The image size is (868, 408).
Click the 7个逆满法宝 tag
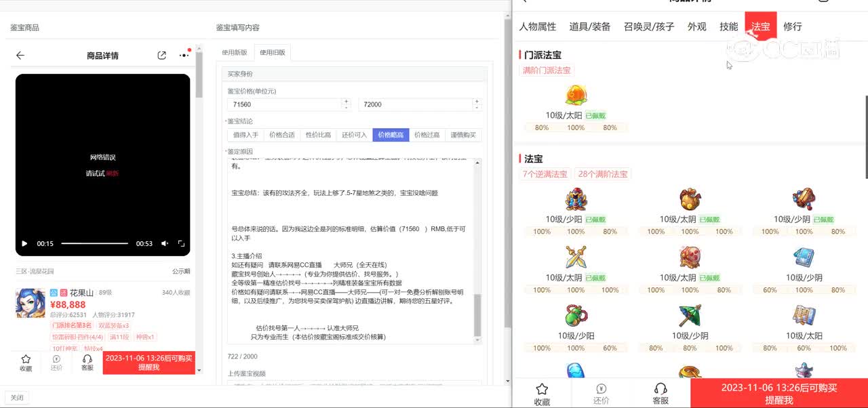(x=546, y=174)
